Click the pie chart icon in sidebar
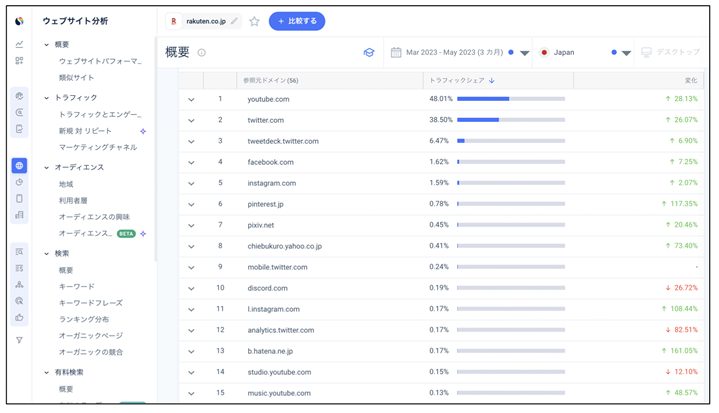This screenshot has height=413, width=719. point(19,182)
